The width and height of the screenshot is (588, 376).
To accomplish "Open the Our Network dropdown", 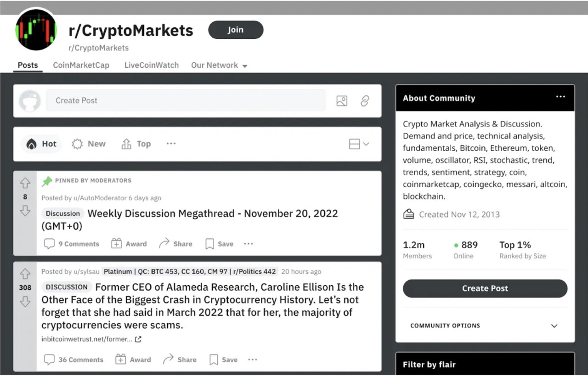I will coord(219,65).
